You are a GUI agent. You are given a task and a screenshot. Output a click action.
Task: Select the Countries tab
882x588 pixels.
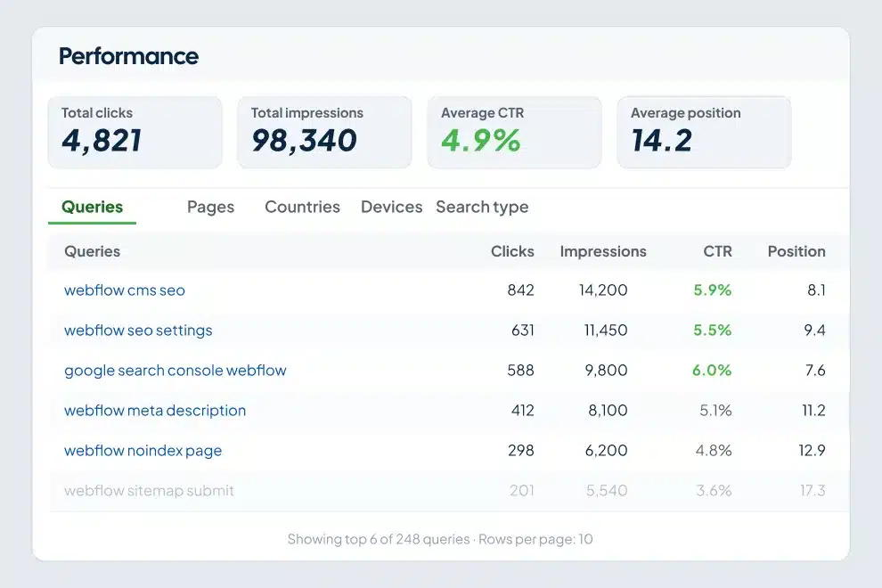pyautogui.click(x=302, y=207)
